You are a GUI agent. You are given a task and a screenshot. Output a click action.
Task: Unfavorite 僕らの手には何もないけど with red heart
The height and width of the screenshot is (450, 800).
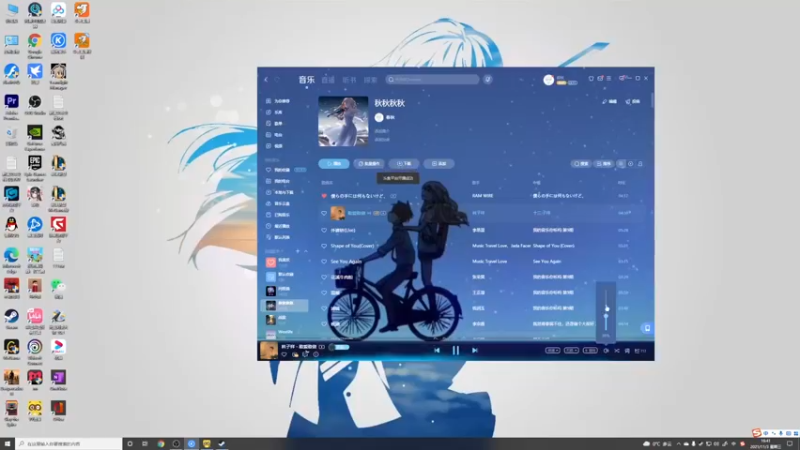click(324, 196)
